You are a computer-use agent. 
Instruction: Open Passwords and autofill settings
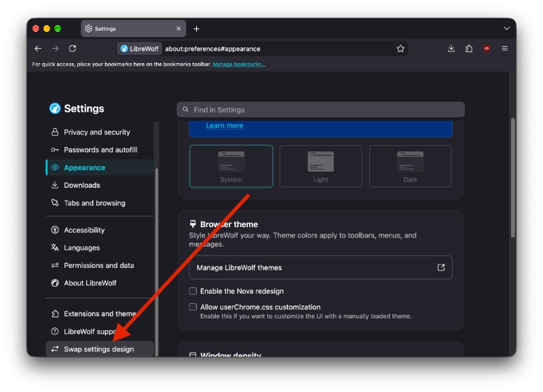click(x=99, y=150)
